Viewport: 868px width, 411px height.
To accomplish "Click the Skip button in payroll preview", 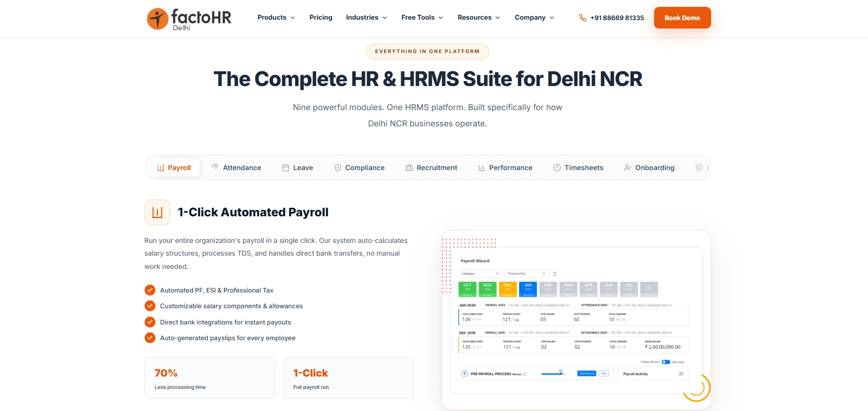I will [x=604, y=374].
